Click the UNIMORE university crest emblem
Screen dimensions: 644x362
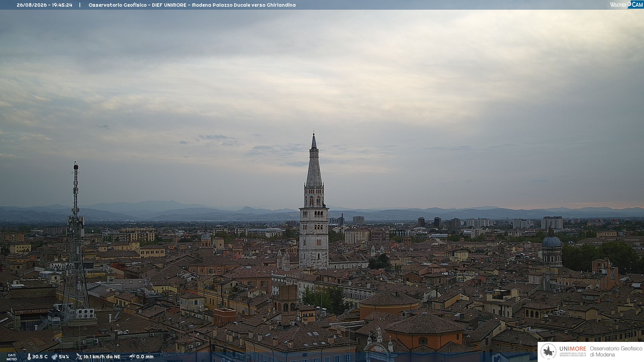point(548,352)
